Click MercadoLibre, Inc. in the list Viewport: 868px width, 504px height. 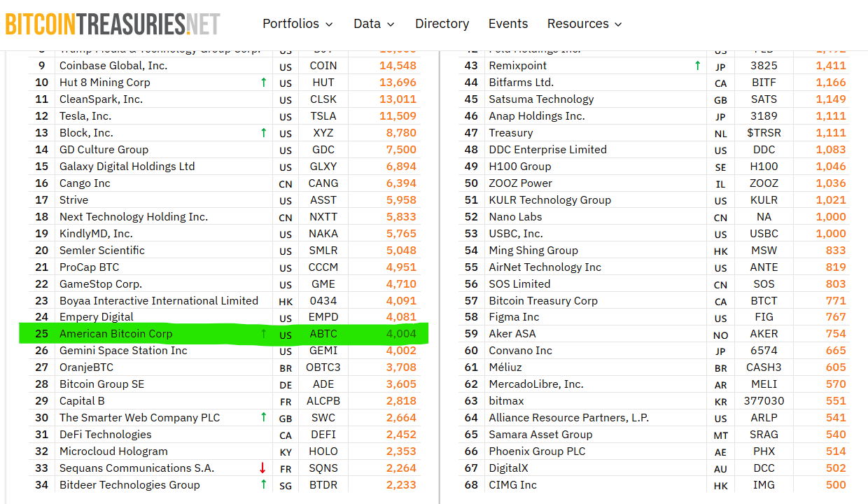(536, 384)
